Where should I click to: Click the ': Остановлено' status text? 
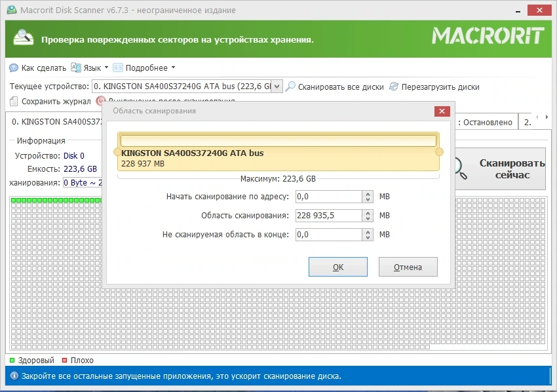click(x=485, y=123)
